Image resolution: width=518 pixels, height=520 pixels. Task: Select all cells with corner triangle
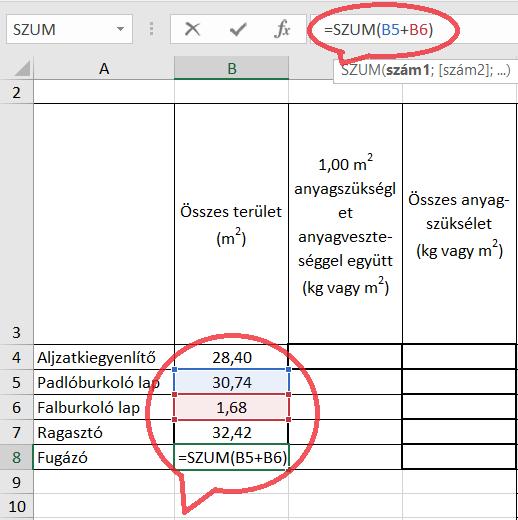point(21,68)
